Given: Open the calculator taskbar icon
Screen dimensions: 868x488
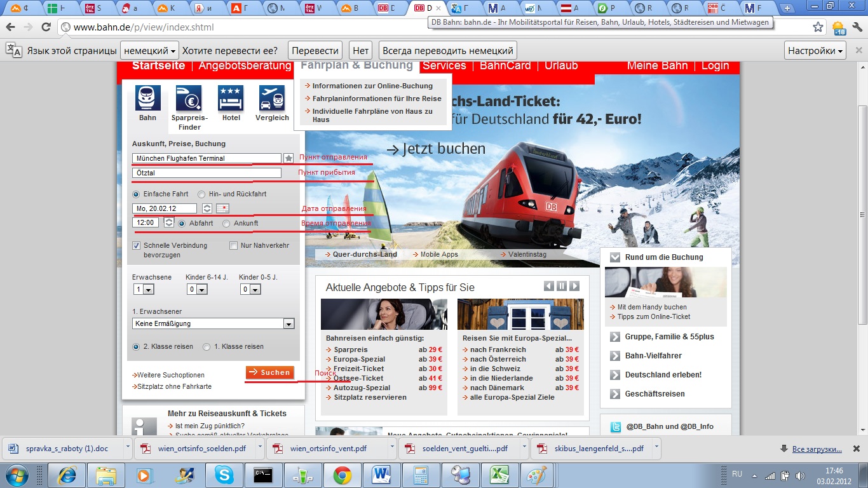Looking at the screenshot, I should [x=420, y=475].
